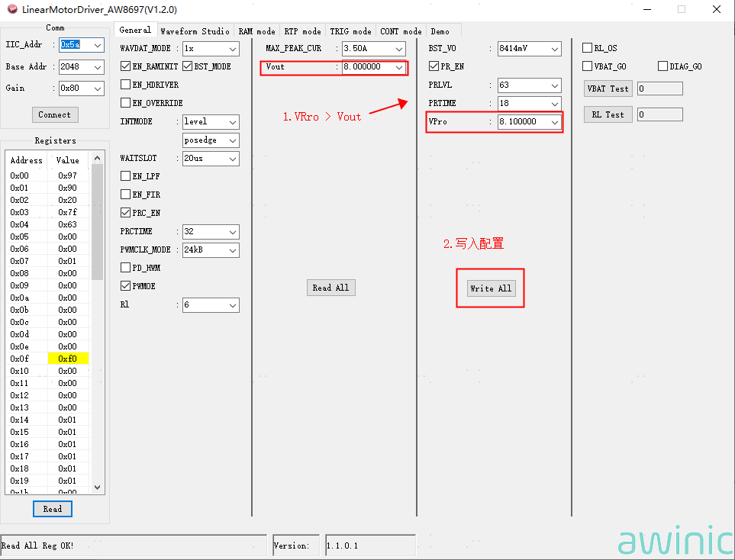Click the Address column header
The width and height of the screenshot is (735, 560).
26,160
